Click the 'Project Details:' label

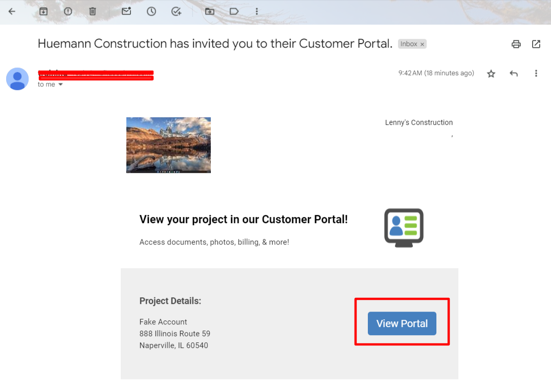click(x=170, y=301)
